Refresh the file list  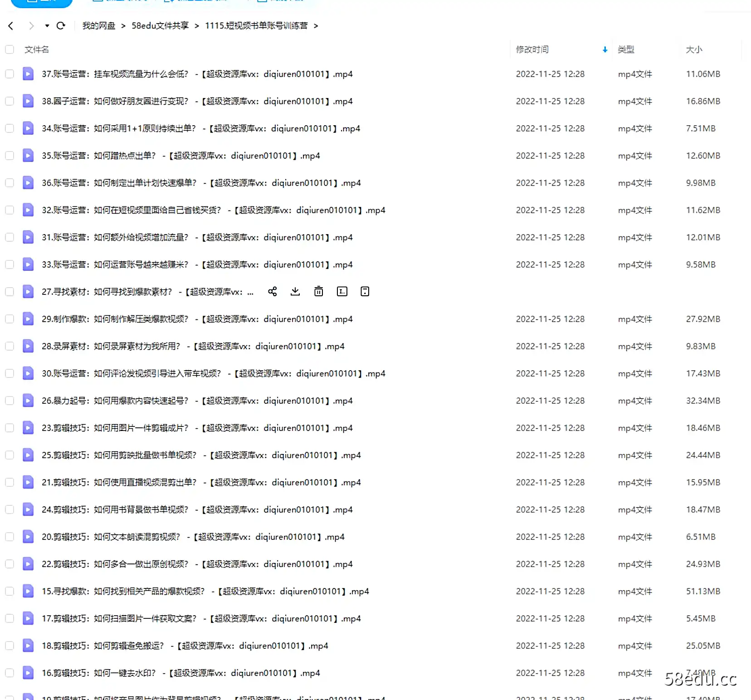click(61, 26)
